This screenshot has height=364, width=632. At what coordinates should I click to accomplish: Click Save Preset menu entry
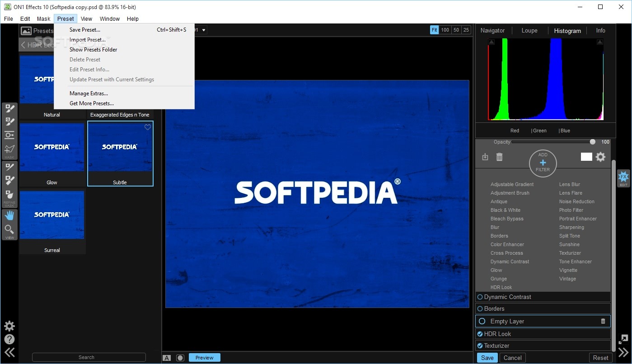tap(85, 30)
